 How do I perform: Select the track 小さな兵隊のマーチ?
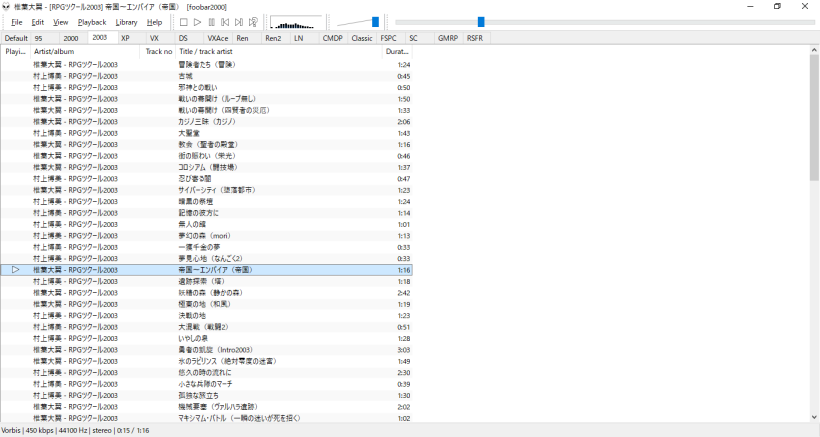pos(207,384)
